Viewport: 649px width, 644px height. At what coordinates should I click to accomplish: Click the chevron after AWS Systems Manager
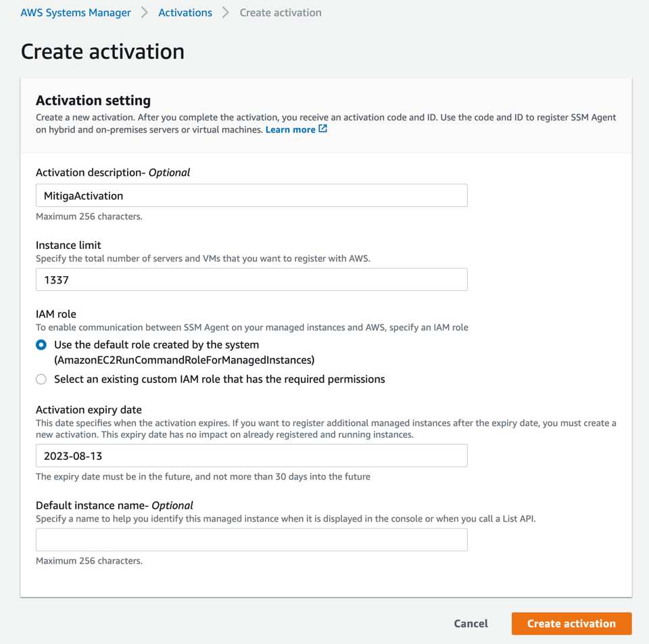pyautogui.click(x=145, y=13)
